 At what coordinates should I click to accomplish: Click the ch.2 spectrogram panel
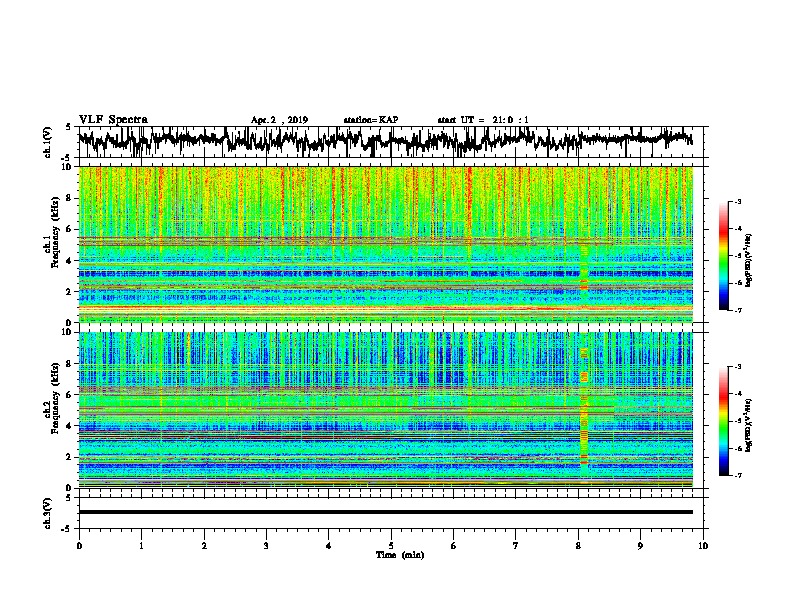pyautogui.click(x=386, y=410)
